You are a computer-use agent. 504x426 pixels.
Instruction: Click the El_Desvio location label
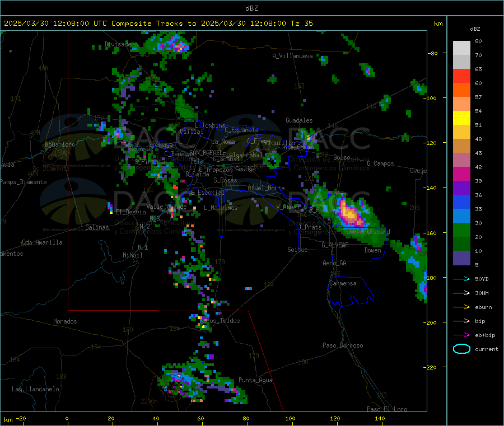pos(130,212)
